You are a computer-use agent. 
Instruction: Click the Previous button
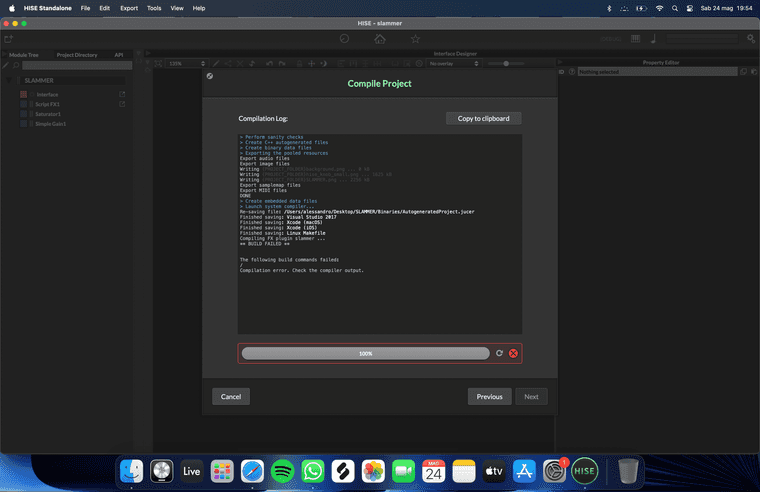click(490, 397)
